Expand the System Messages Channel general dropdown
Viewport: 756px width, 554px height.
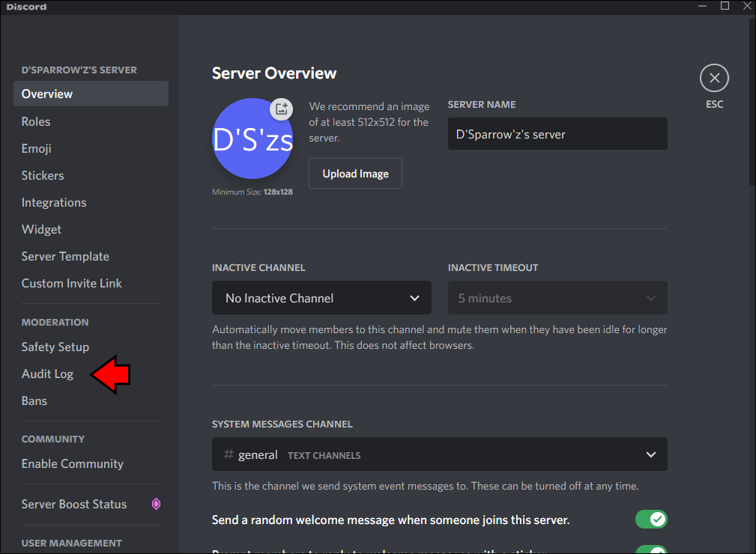[440, 454]
